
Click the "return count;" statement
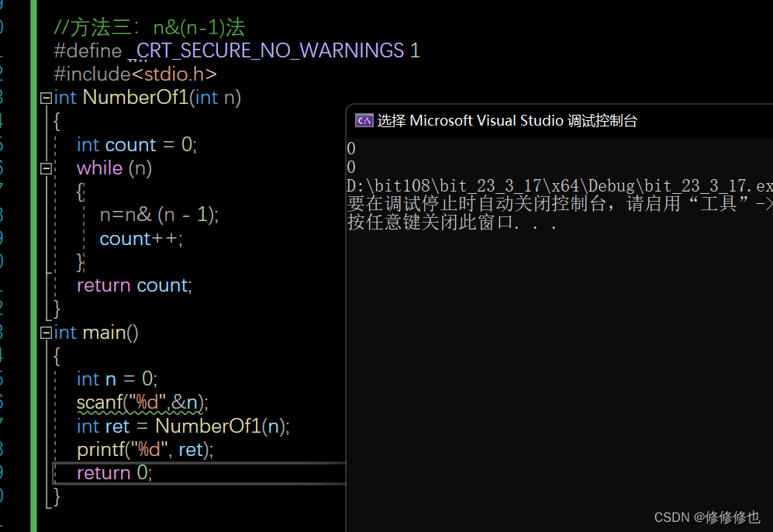pyautogui.click(x=133, y=285)
